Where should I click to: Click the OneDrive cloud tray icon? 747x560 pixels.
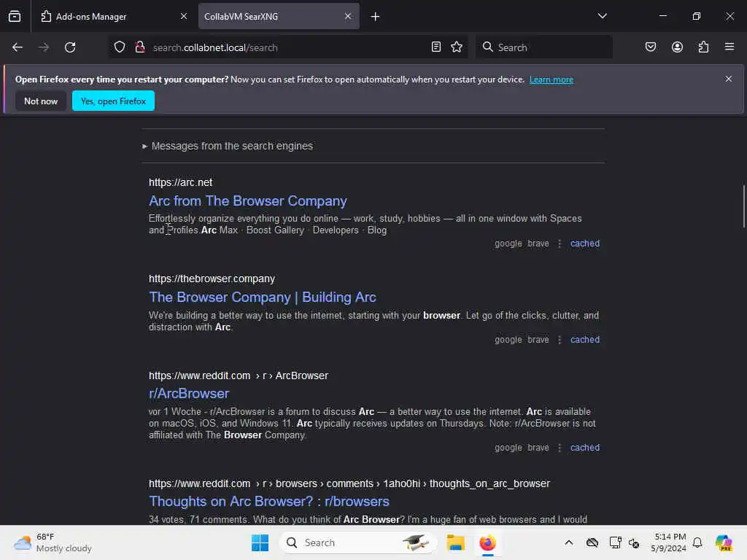pyautogui.click(x=592, y=542)
